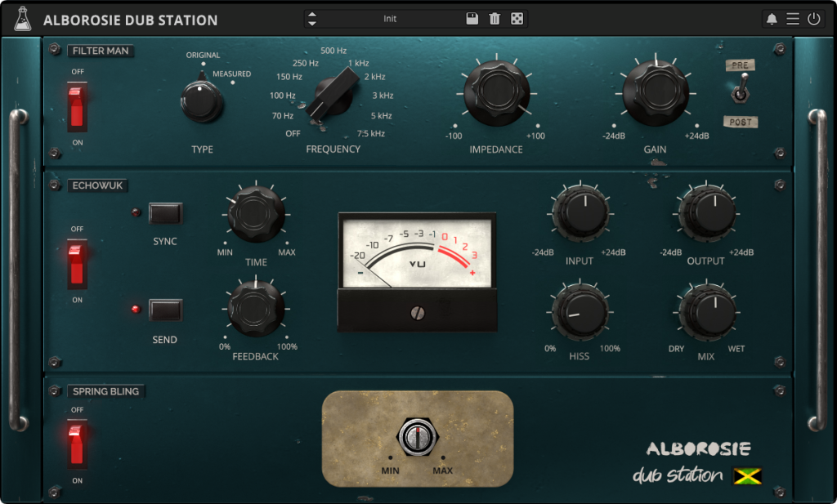
Task: Save the current preset with the floppy icon
Action: [472, 19]
